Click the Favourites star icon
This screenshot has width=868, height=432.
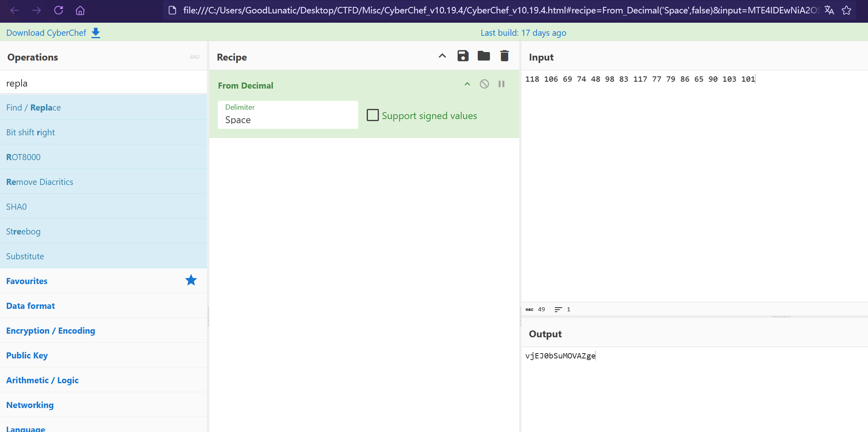(191, 280)
